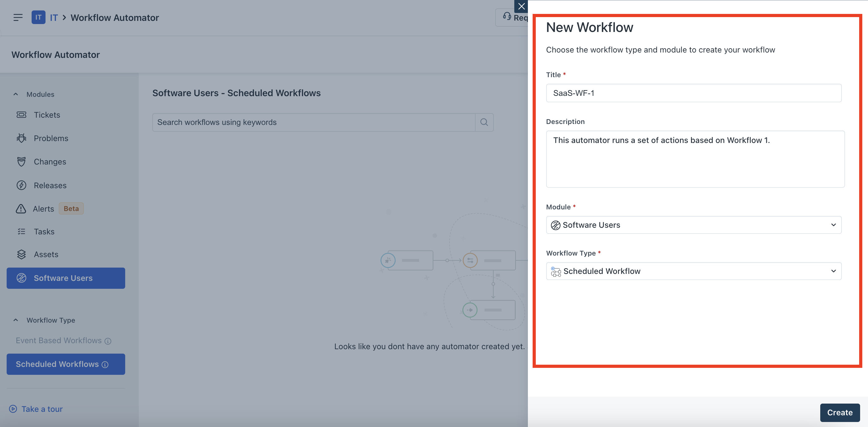This screenshot has height=427, width=868.
Task: Open the Workflow Type dropdown
Action: 694,271
